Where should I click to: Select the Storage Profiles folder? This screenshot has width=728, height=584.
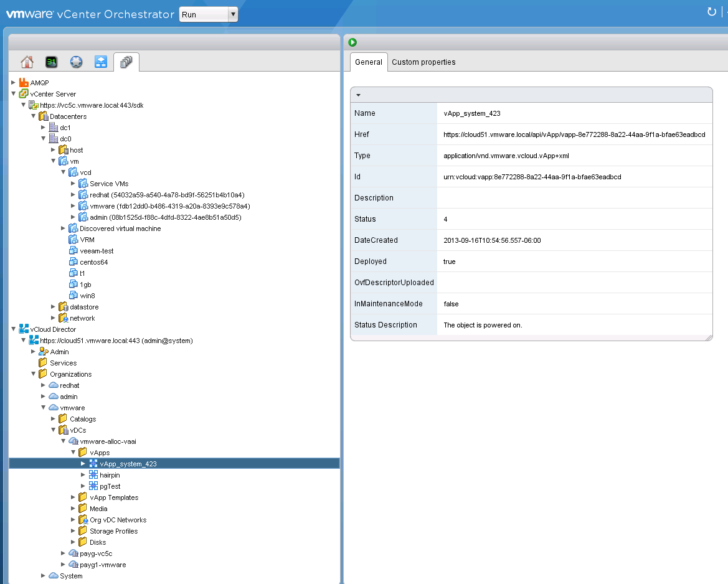coord(113,531)
